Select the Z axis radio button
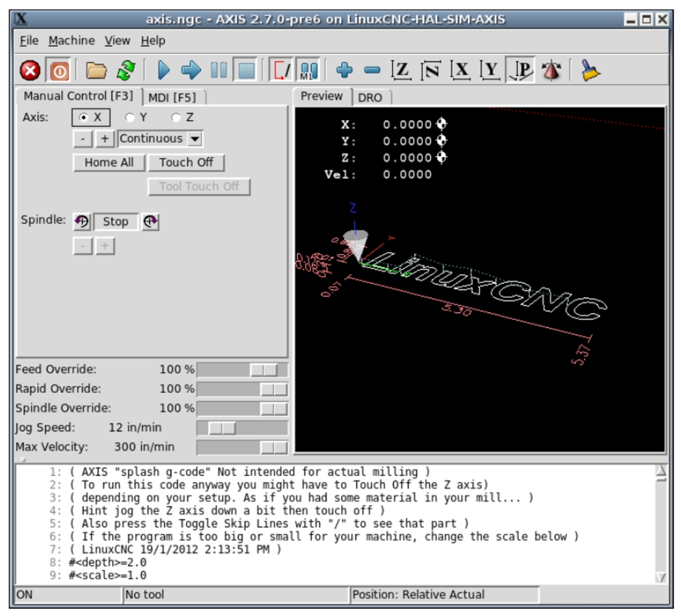Image resolution: width=681 pixels, height=616 pixels. tap(177, 118)
